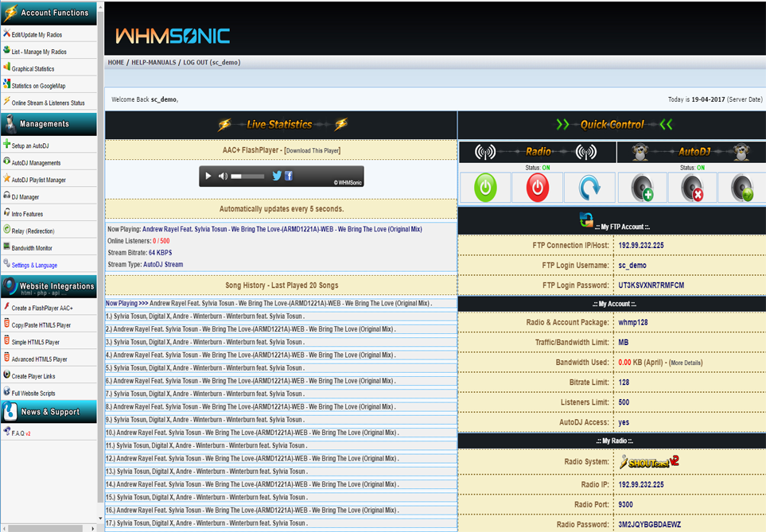Click the FTP Connection IP/Host value 192.99.232.225

(641, 245)
